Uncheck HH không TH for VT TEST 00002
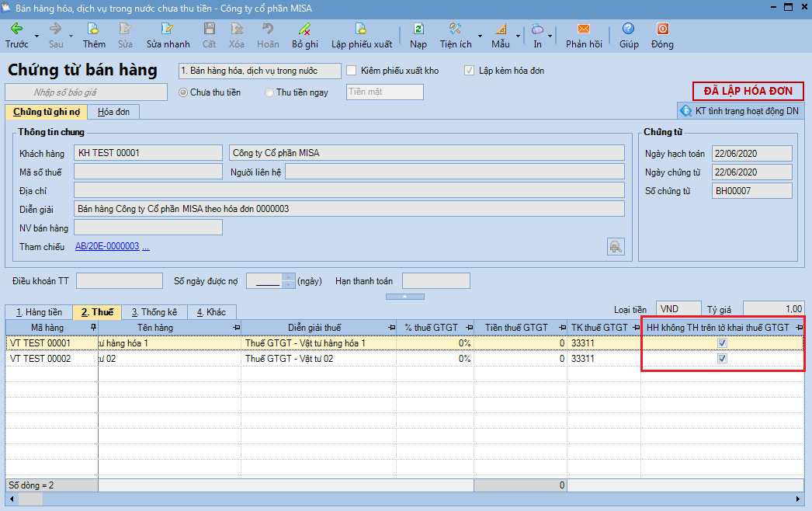 click(x=723, y=359)
